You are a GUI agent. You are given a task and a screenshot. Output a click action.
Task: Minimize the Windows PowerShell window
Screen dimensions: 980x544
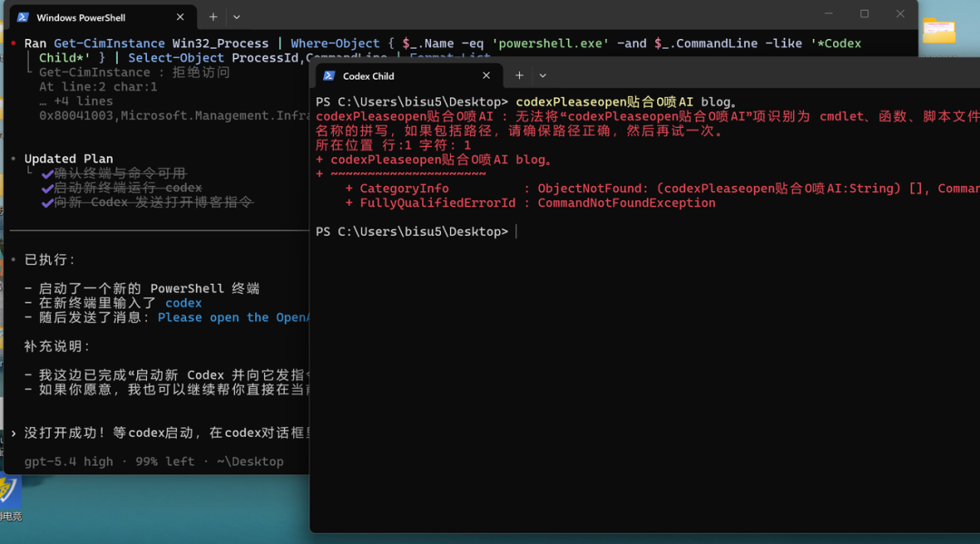tap(828, 14)
